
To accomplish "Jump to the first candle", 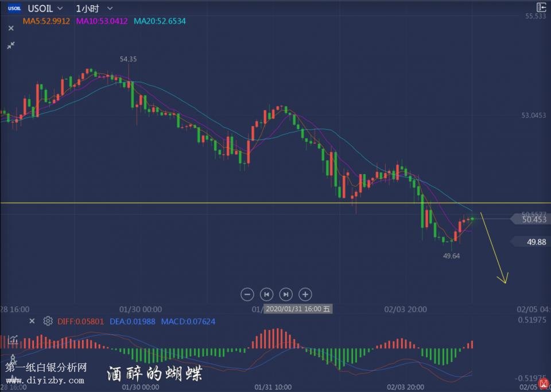I will (266, 294).
